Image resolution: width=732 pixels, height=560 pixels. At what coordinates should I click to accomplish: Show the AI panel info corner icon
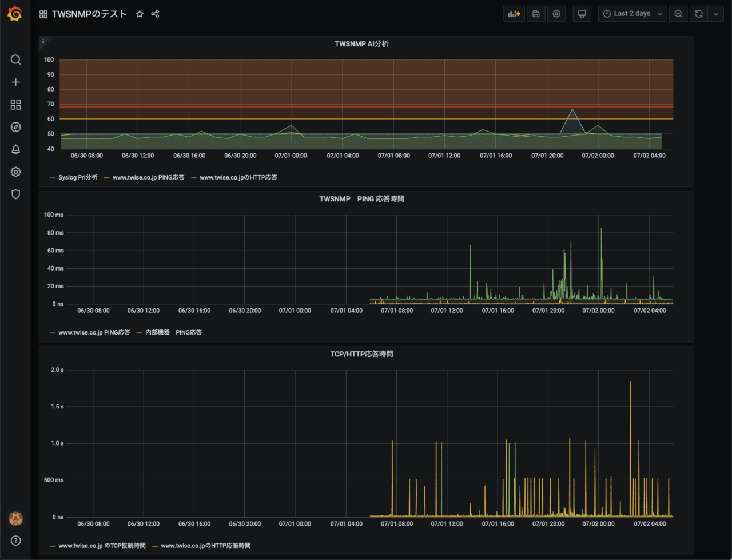coord(43,41)
